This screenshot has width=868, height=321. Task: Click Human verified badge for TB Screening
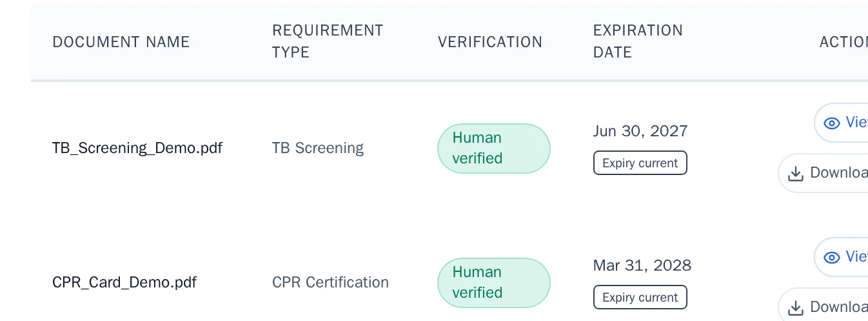click(494, 149)
